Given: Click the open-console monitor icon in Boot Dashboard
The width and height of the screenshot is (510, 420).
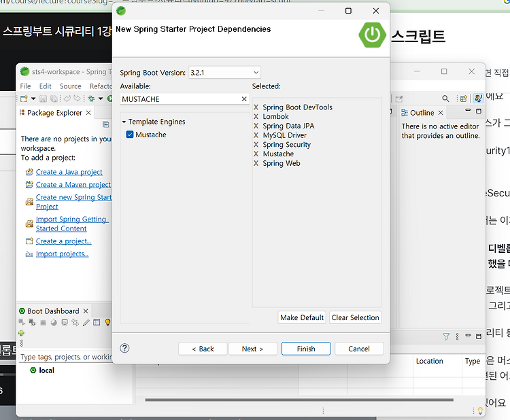Looking at the screenshot, I should (x=65, y=323).
